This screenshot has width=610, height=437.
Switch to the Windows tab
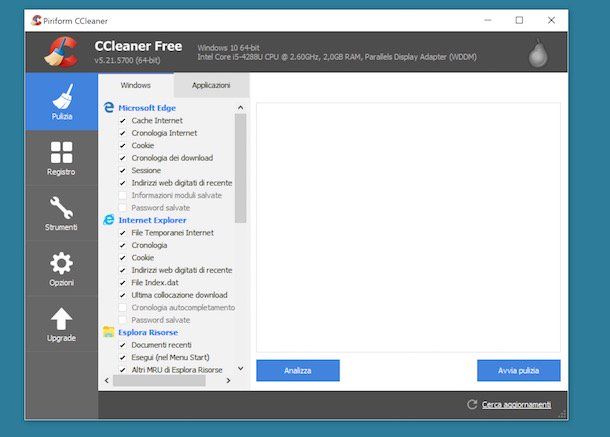pos(135,85)
